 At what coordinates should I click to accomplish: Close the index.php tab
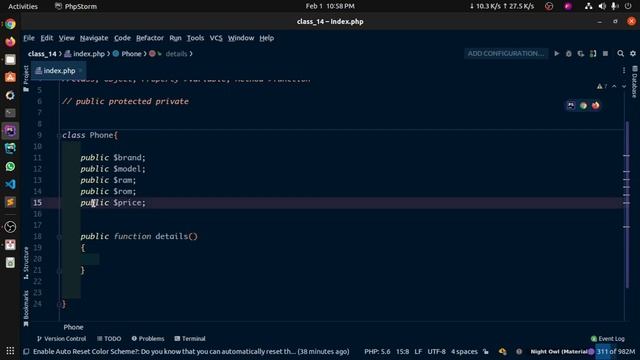click(x=80, y=71)
